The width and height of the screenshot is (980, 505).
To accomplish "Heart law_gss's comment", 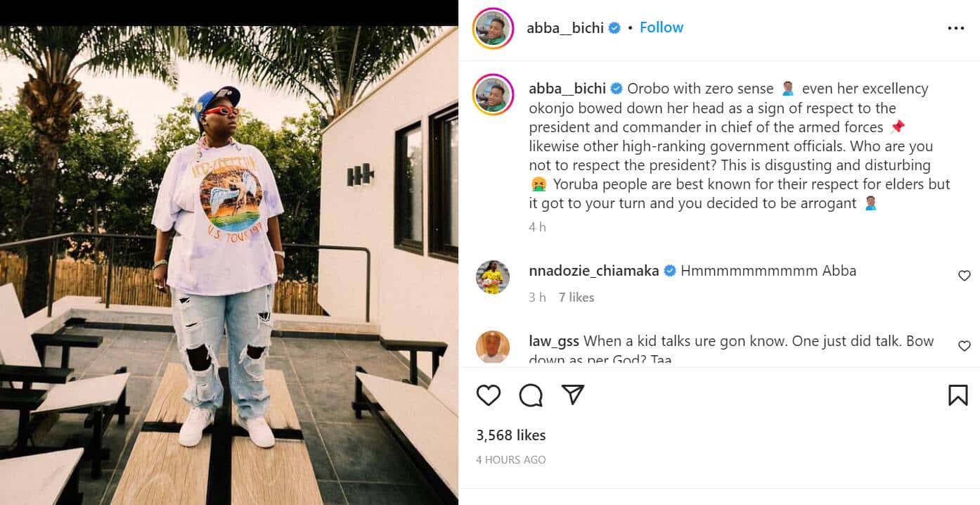I will (964, 345).
